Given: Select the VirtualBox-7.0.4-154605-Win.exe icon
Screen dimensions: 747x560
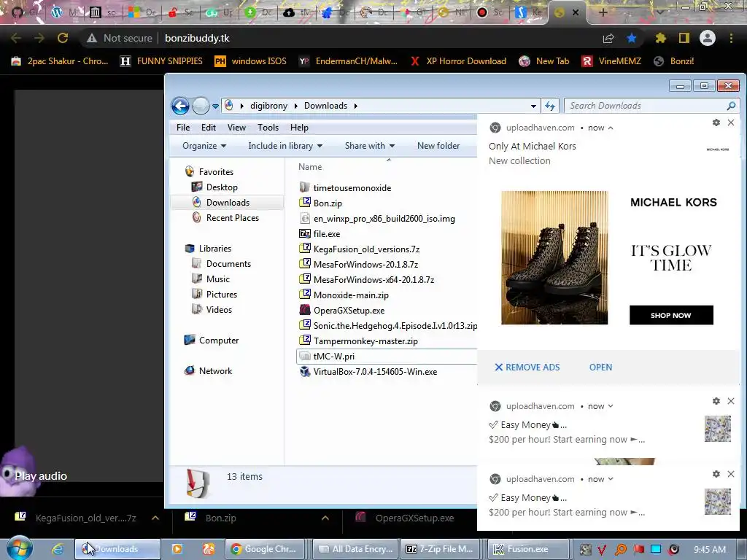Looking at the screenshot, I should click(x=305, y=371).
